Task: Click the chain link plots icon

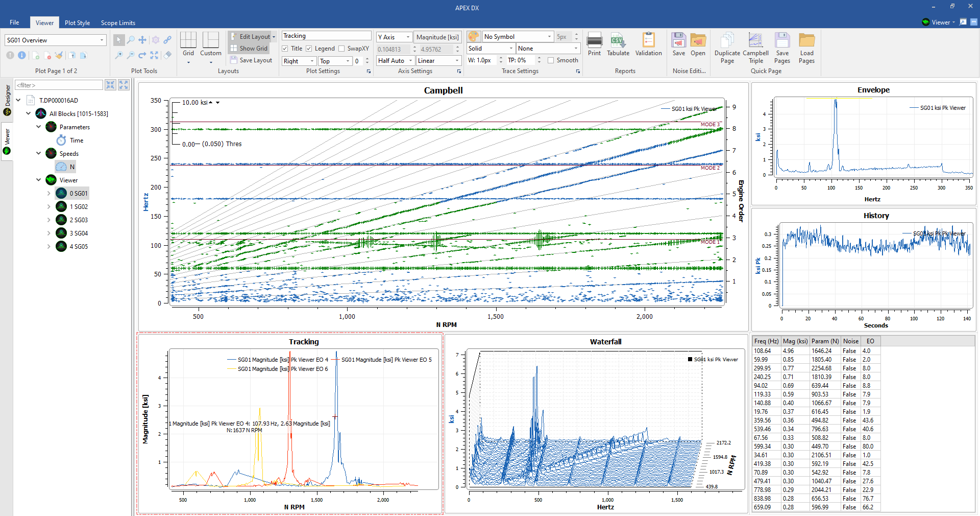Action: point(167,40)
